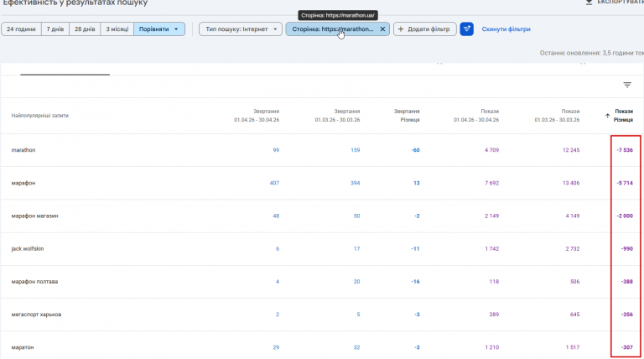This screenshot has height=359, width=644.
Task: Click Звертання 01.03.26 - 30.03.26 header
Action: 338,116
